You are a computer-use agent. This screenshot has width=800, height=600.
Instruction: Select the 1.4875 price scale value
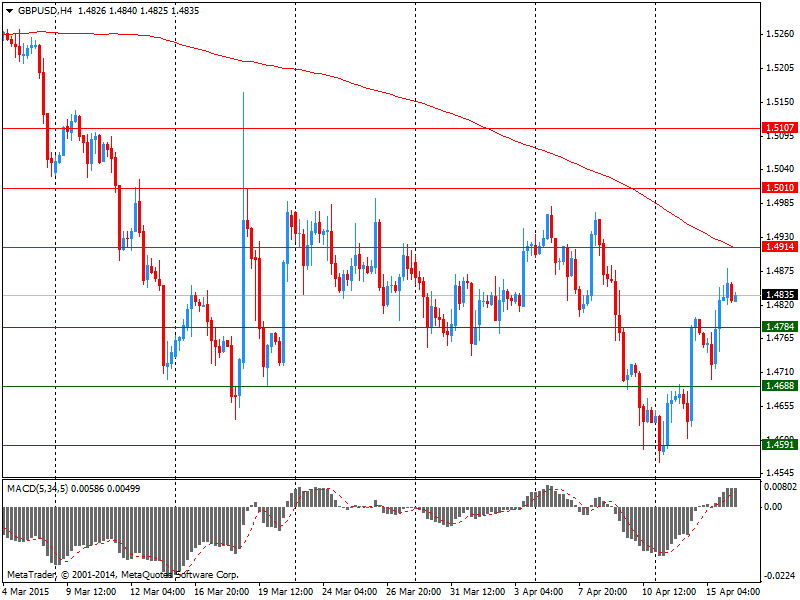click(780, 271)
